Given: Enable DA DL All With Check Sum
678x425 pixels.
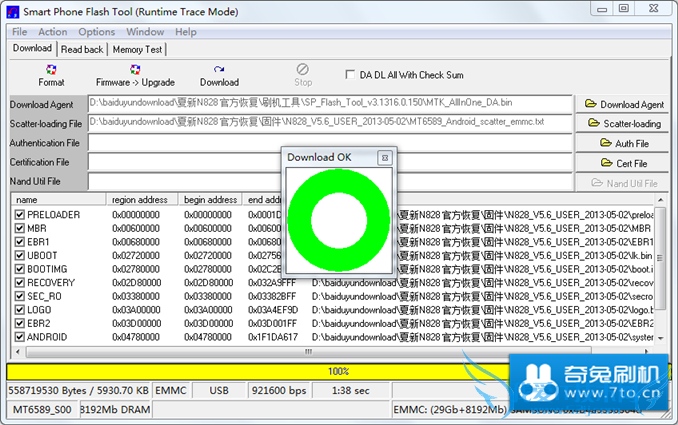Looking at the screenshot, I should [350, 74].
